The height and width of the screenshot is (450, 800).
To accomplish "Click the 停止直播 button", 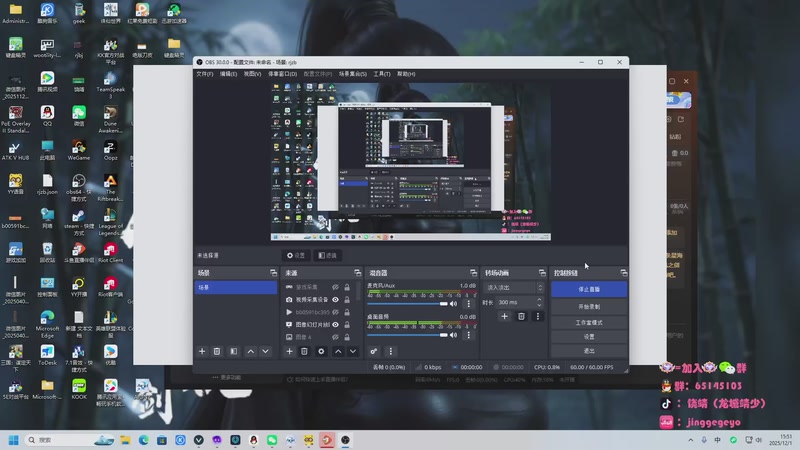I will tap(589, 290).
